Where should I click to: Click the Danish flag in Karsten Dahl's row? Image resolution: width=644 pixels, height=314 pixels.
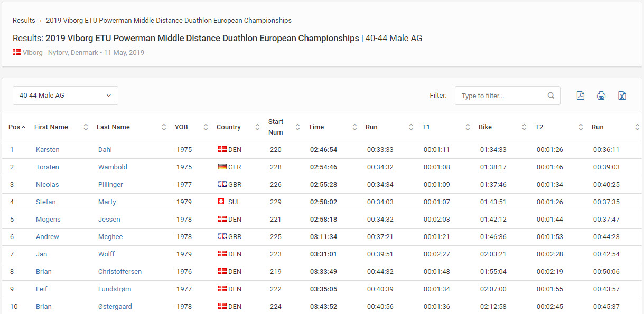coord(222,149)
